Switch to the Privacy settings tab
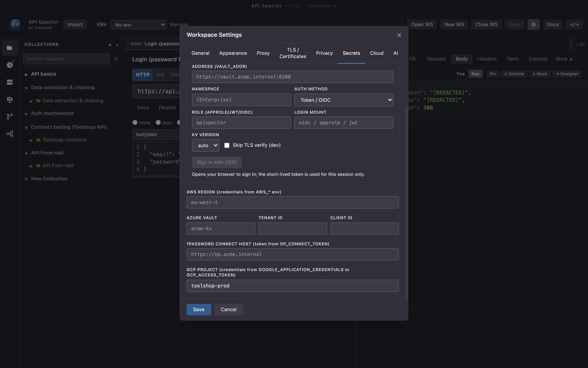The height and width of the screenshot is (368, 588). 324,53
